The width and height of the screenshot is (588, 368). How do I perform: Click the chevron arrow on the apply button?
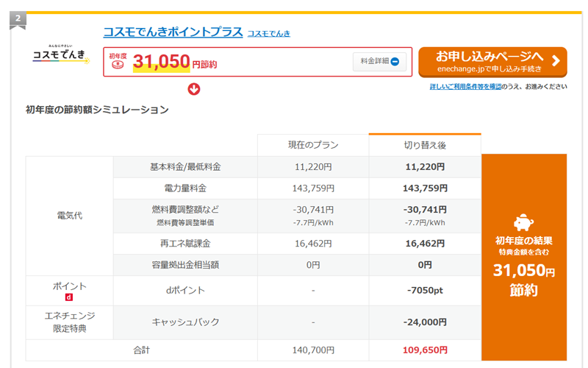556,61
